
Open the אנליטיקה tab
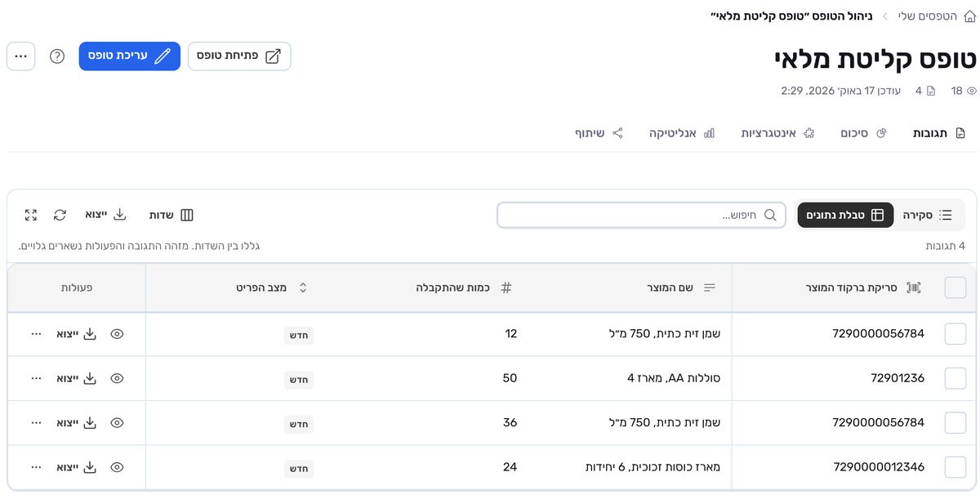tap(682, 133)
